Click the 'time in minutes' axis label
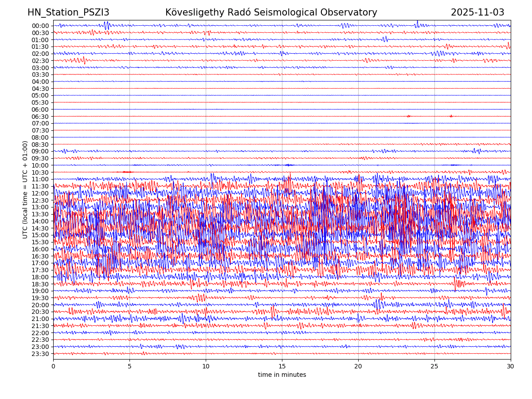 tap(282, 375)
